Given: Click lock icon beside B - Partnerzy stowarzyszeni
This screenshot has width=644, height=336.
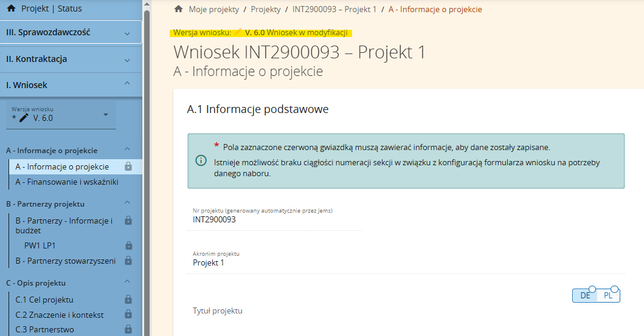Looking at the screenshot, I should point(128,261).
